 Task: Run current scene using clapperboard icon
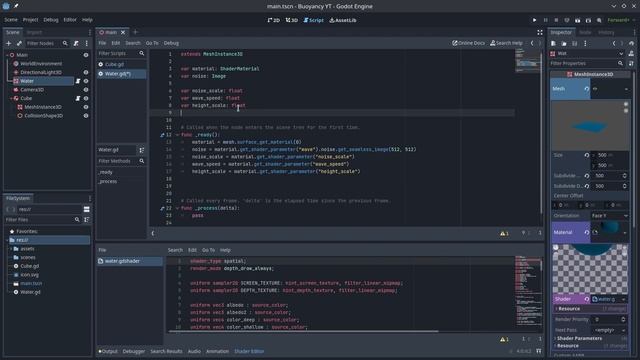(x=578, y=20)
